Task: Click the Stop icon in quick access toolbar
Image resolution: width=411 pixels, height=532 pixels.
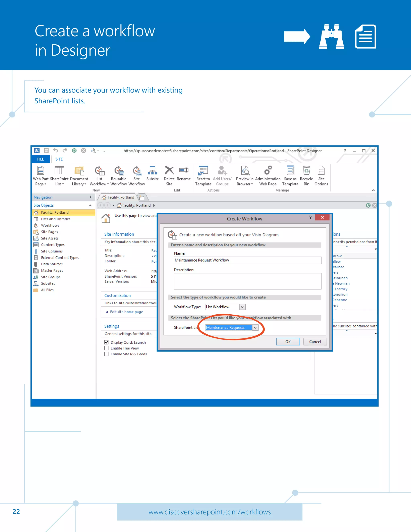Action: pos(83,151)
